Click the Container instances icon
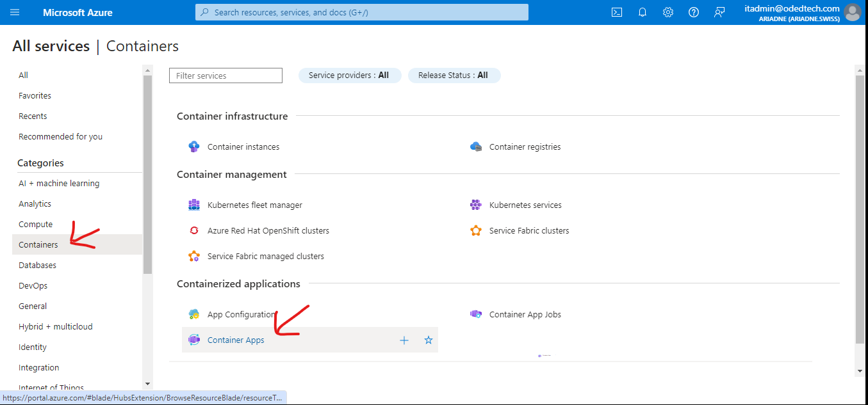Image resolution: width=868 pixels, height=405 pixels. (x=194, y=147)
